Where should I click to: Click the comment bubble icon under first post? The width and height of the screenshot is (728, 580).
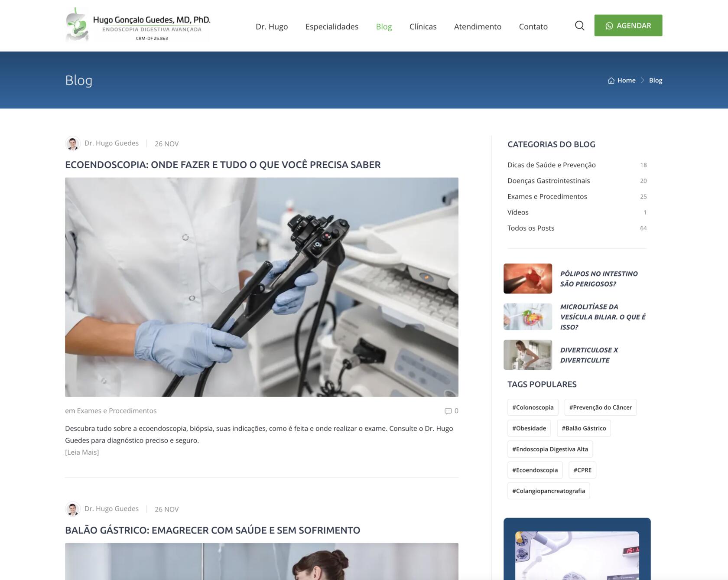click(448, 411)
